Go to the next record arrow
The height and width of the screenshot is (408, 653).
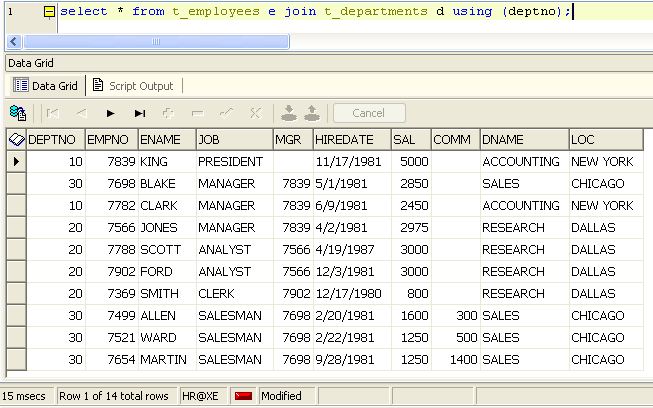[111, 113]
